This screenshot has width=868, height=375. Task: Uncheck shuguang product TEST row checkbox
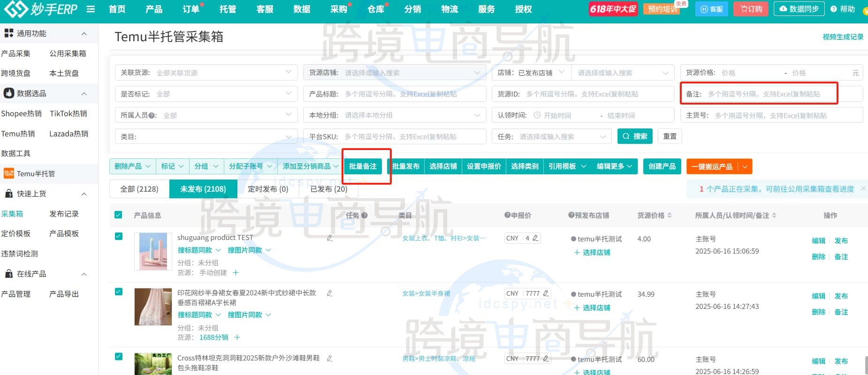[118, 236]
